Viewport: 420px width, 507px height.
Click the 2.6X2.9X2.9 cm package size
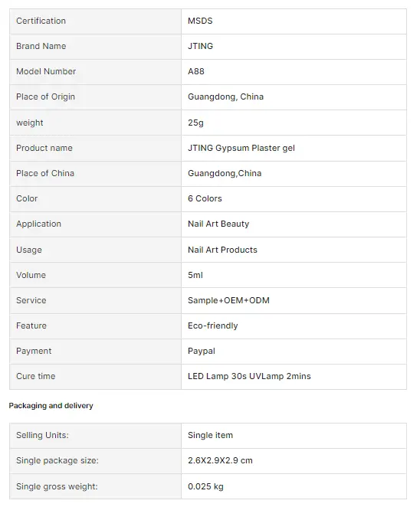point(220,460)
